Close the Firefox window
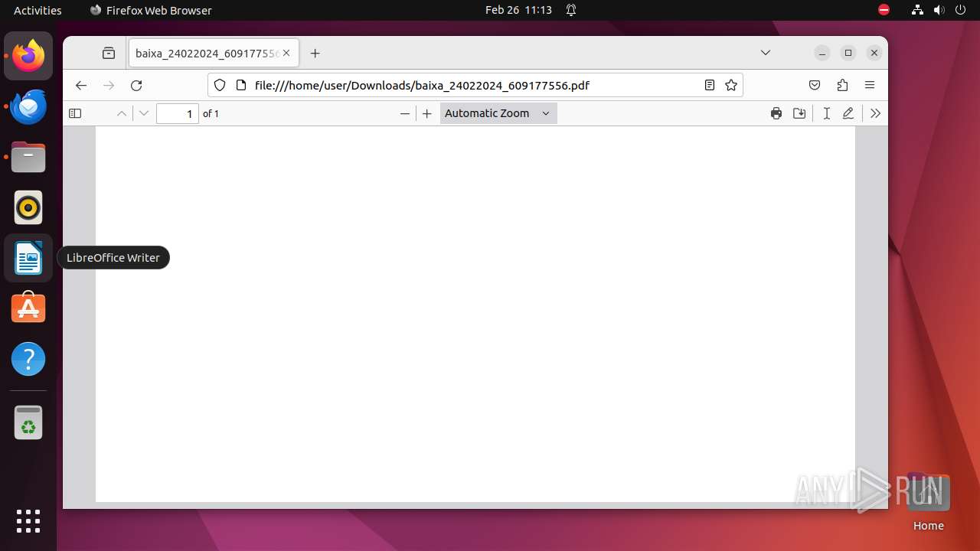This screenshot has width=980, height=551. pos(874,53)
